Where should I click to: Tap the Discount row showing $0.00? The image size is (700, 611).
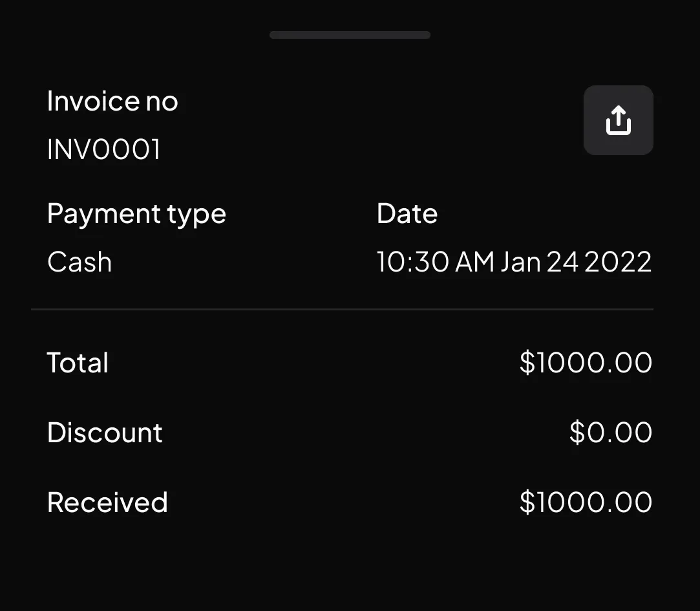609,432
